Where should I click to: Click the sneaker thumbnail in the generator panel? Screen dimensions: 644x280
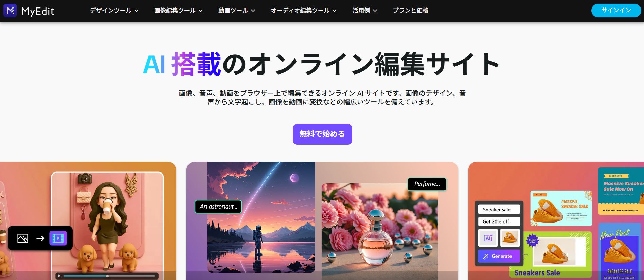[510, 238]
